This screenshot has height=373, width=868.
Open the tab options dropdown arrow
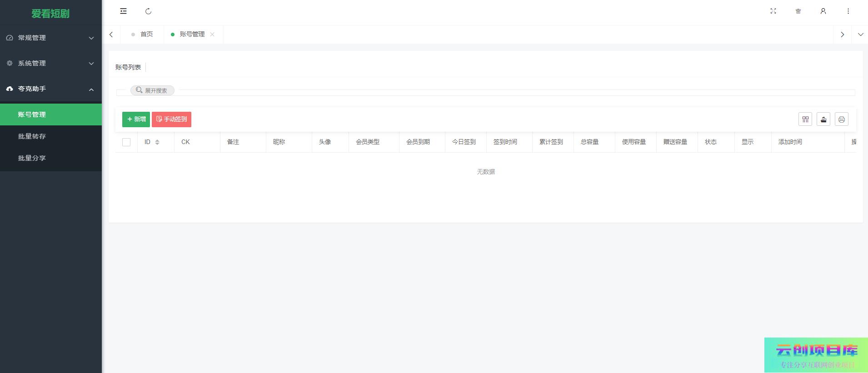point(860,35)
